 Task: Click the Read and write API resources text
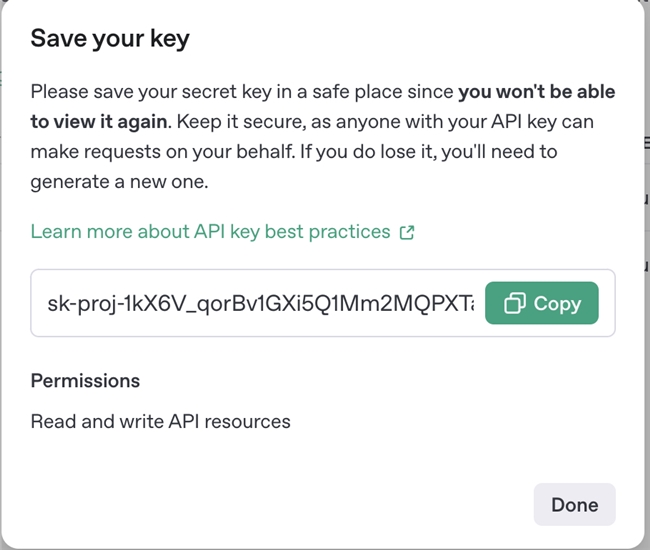click(x=160, y=421)
